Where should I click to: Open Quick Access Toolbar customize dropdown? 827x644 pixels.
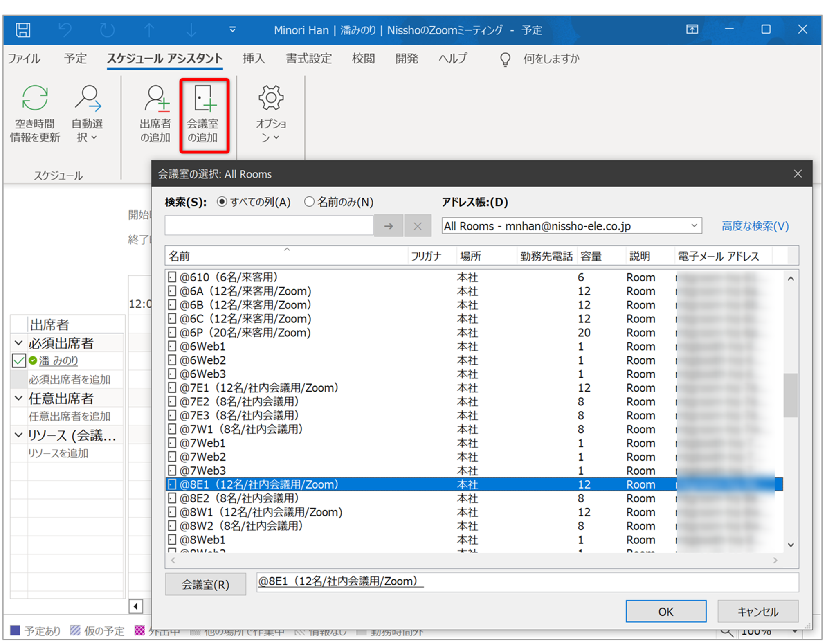pyautogui.click(x=232, y=29)
